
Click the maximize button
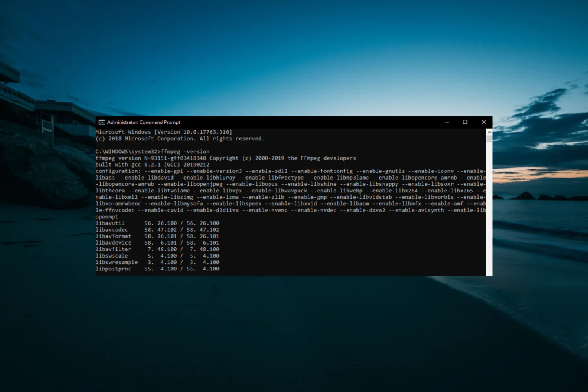465,122
